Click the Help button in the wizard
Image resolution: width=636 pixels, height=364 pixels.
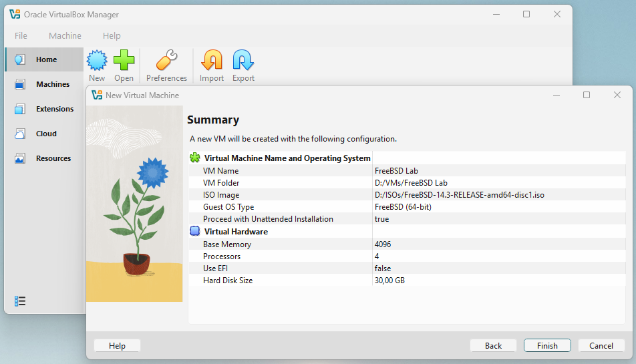[117, 346]
